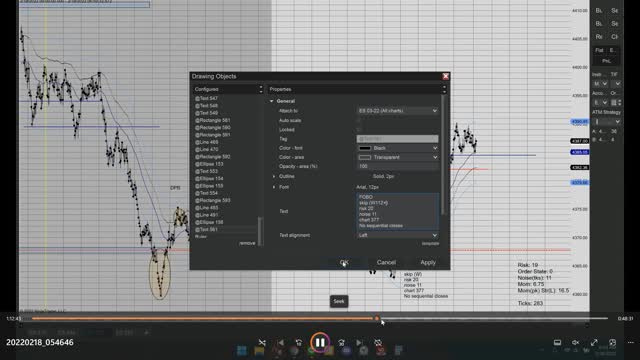Edit the Opacity - area value field
The image size is (640, 360).
pos(398,166)
